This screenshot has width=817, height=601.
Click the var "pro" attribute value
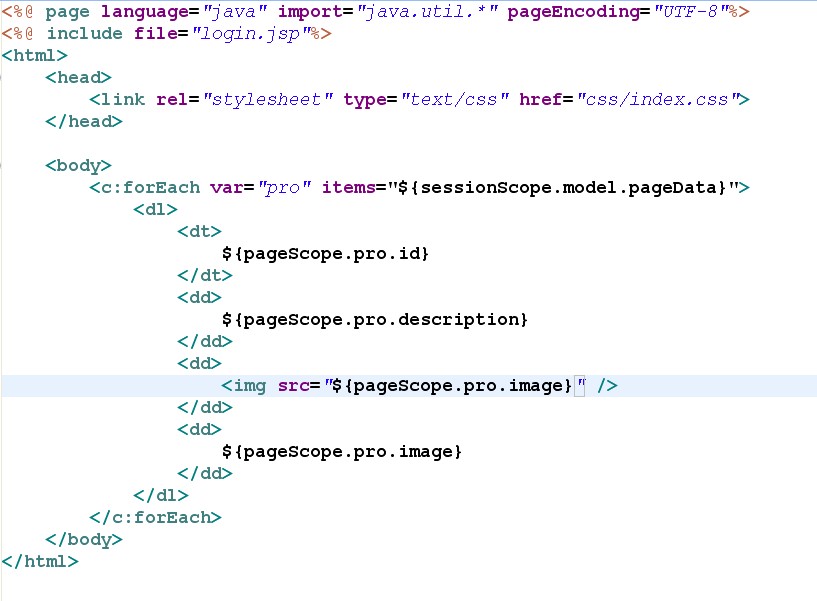[286, 188]
